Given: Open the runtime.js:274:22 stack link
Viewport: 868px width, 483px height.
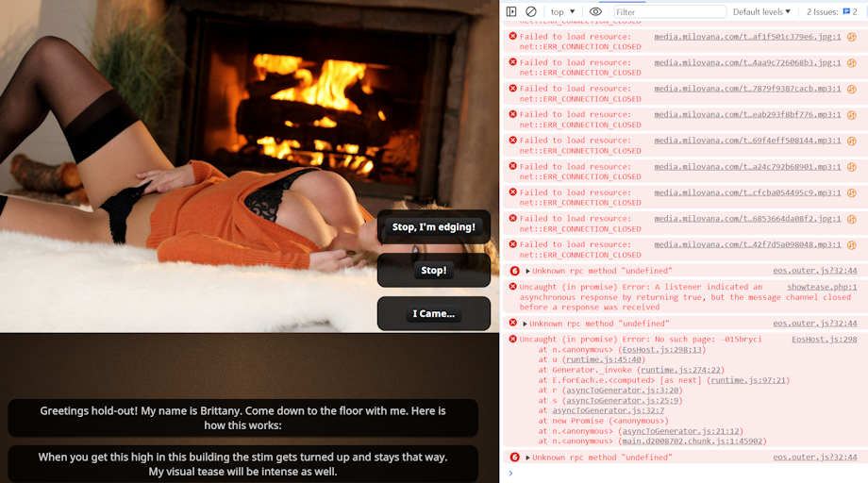Looking at the screenshot, I should point(681,370).
